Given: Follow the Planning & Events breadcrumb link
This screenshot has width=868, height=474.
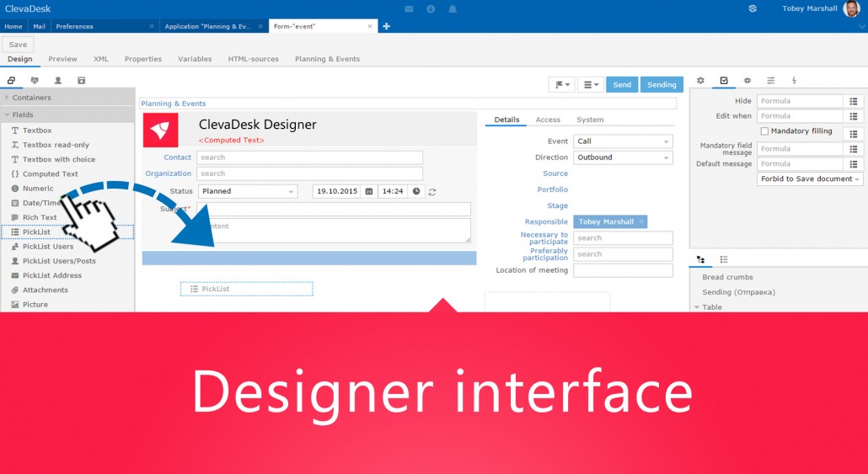Looking at the screenshot, I should click(x=174, y=104).
